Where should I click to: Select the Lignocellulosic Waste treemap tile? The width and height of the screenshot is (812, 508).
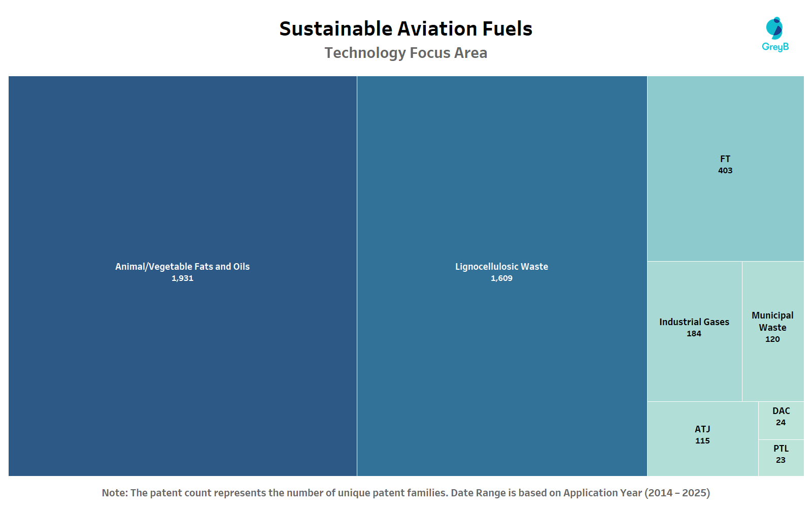tap(501, 203)
